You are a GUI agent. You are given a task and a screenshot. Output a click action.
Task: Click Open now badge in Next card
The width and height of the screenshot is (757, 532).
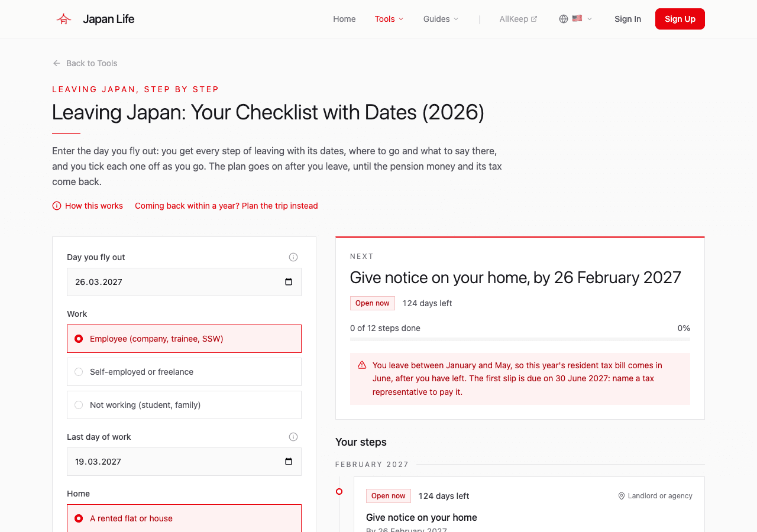(373, 303)
